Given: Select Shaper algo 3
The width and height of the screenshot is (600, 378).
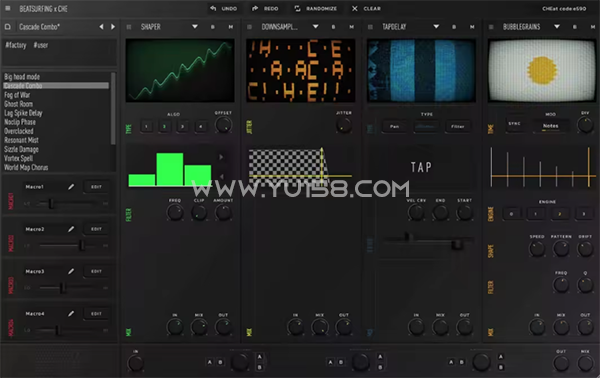Looking at the screenshot, I should [x=183, y=126].
